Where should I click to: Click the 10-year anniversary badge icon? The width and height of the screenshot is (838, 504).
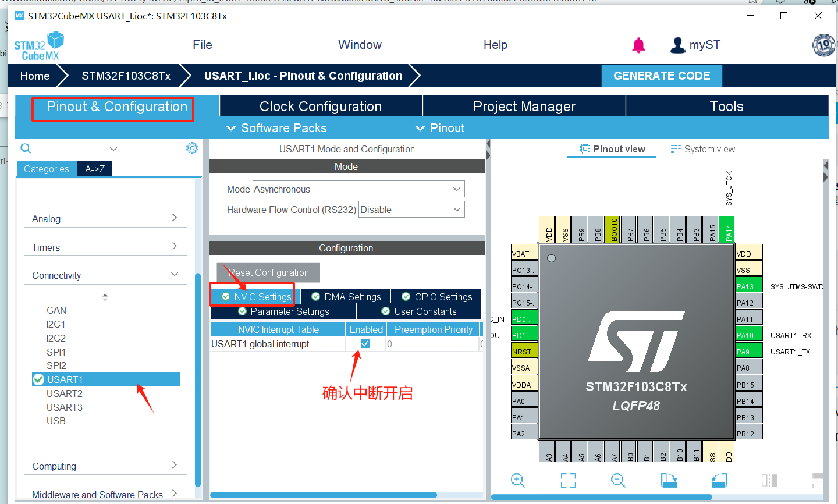(823, 45)
